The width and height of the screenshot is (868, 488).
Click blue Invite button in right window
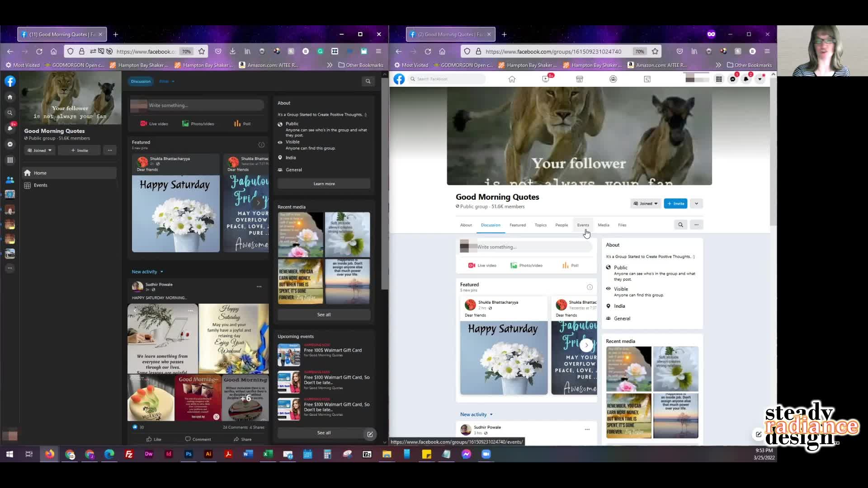coord(675,204)
